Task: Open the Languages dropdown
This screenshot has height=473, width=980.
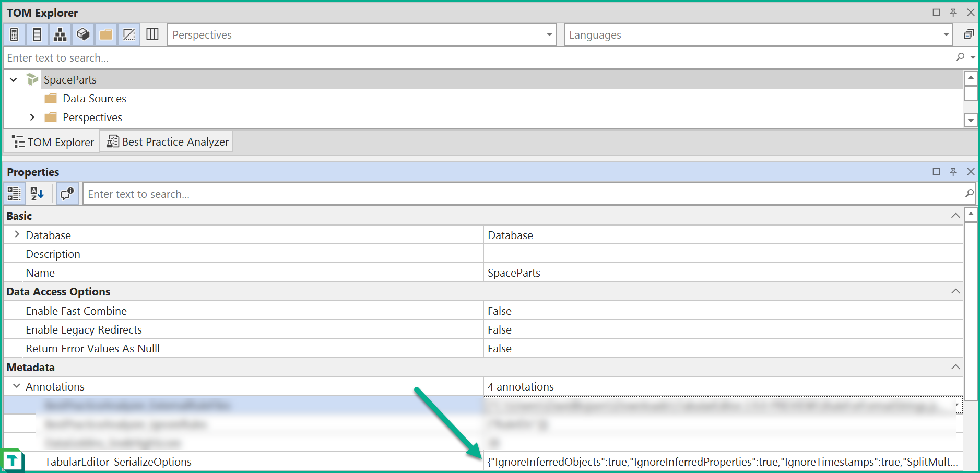Action: click(946, 35)
